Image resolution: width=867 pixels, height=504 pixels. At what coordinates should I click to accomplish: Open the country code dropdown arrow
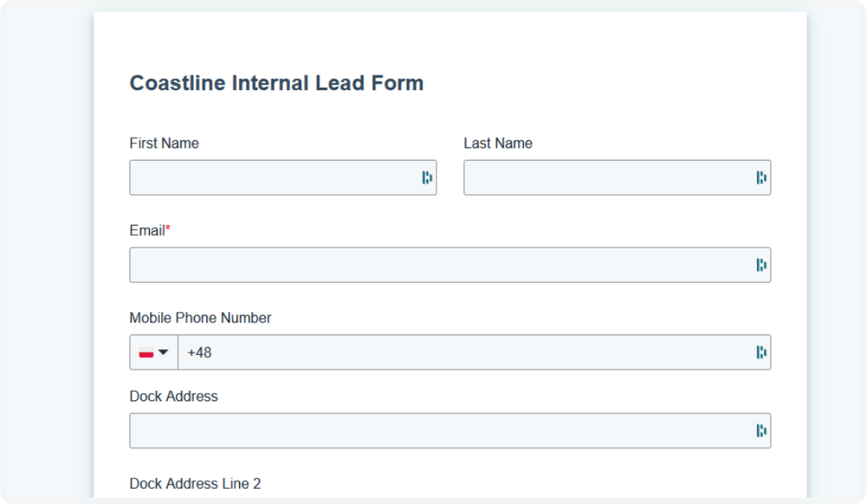(163, 352)
